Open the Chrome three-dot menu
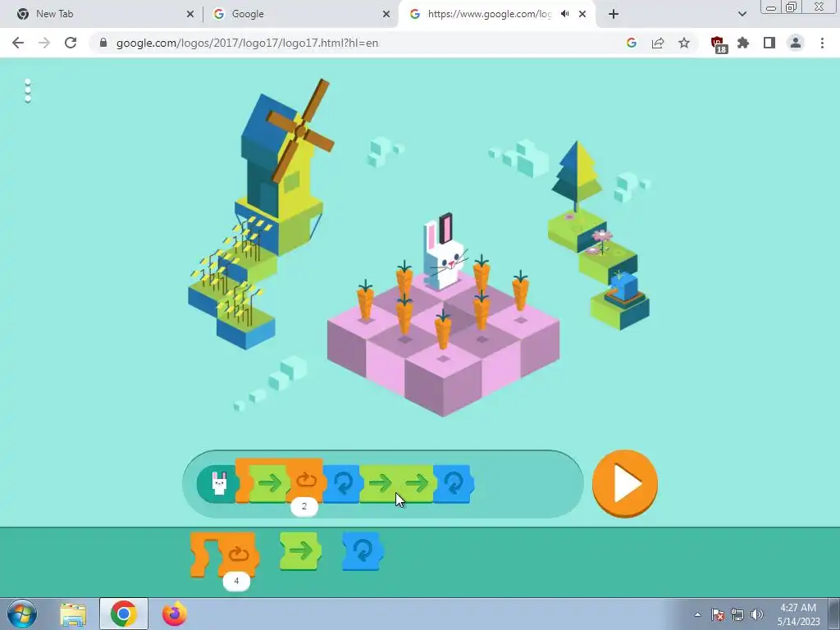 pyautogui.click(x=822, y=43)
